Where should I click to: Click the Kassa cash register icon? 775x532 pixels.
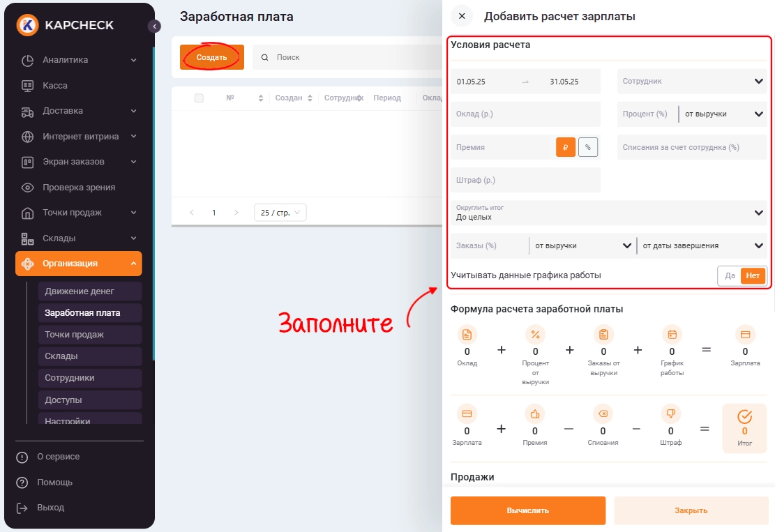(x=28, y=86)
